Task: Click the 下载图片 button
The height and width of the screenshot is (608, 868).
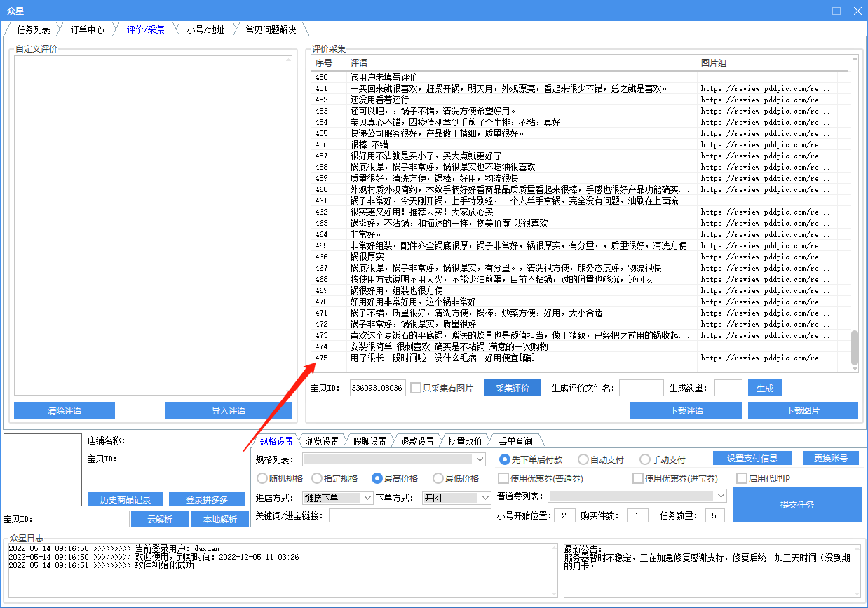Action: pos(803,410)
